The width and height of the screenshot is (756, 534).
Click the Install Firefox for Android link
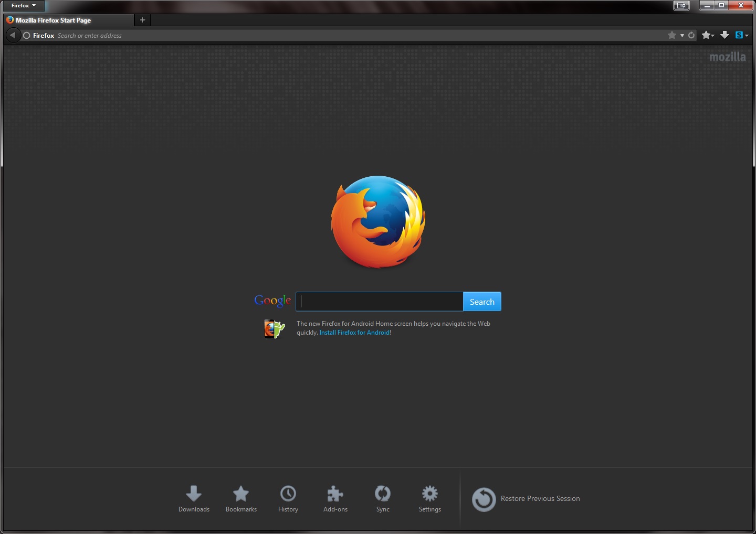[x=355, y=332]
